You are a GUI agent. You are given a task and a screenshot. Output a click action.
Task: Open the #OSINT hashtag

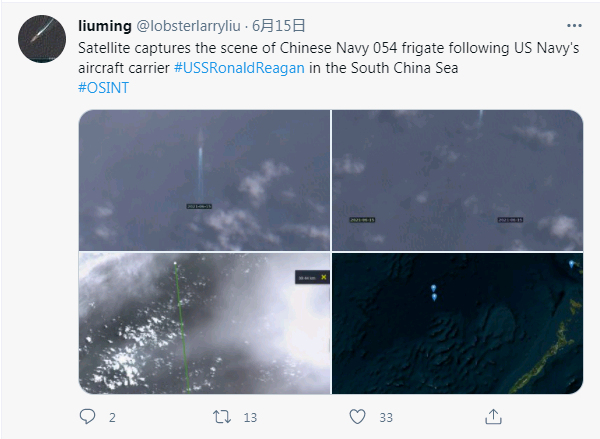[x=102, y=87]
